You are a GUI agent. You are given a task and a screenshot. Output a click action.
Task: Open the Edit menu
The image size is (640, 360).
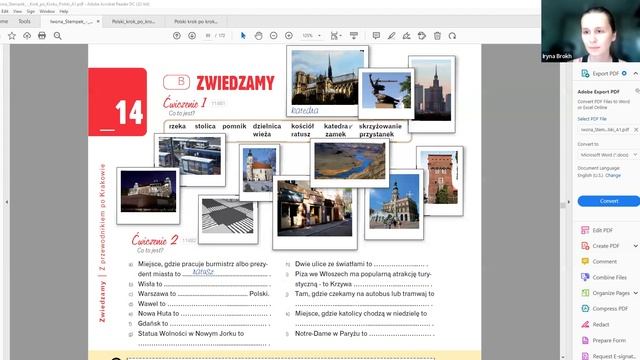point(5,11)
